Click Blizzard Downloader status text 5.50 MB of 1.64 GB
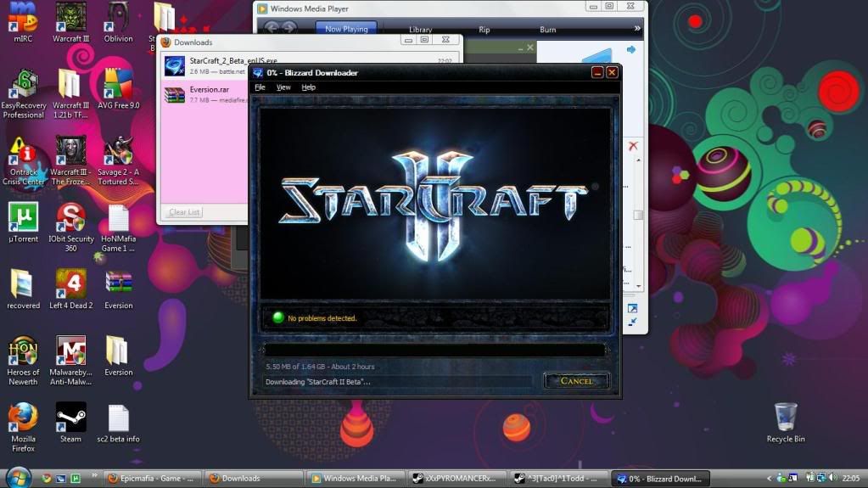Image resolution: width=868 pixels, height=488 pixels. (x=320, y=366)
